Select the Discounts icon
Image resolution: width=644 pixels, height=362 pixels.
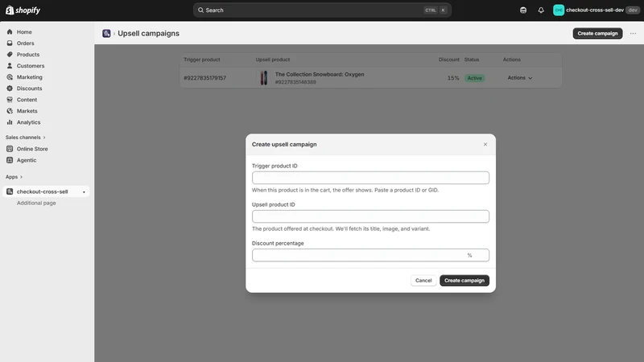tap(10, 88)
